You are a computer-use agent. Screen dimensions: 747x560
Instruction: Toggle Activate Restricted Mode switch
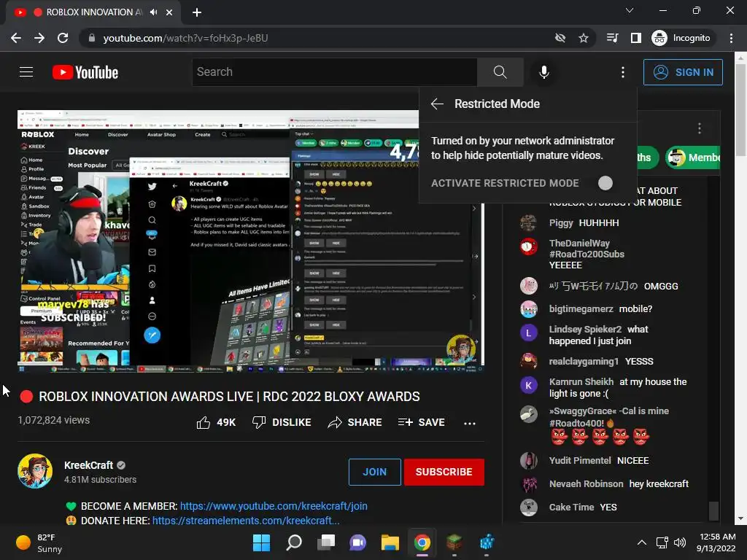605,183
